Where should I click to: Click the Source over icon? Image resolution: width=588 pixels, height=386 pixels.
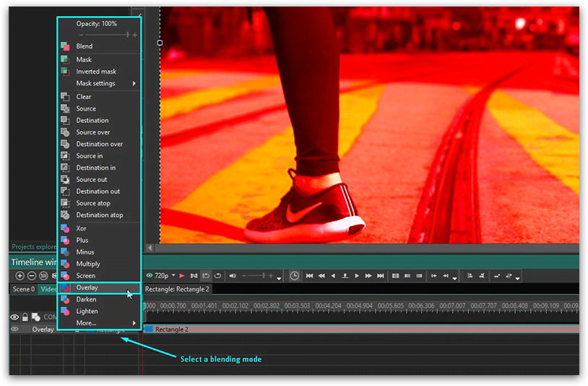[x=65, y=132]
